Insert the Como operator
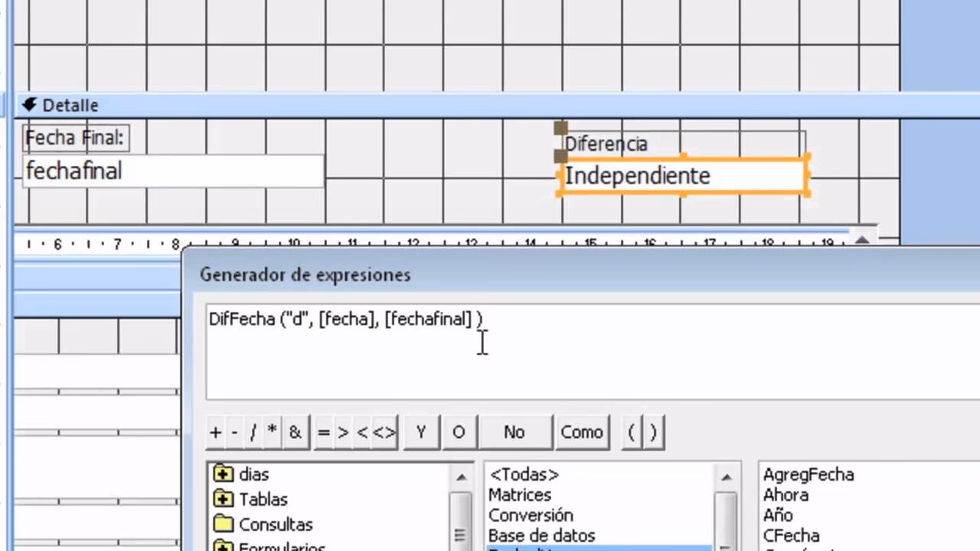Viewport: 980px width, 551px height. 581,432
